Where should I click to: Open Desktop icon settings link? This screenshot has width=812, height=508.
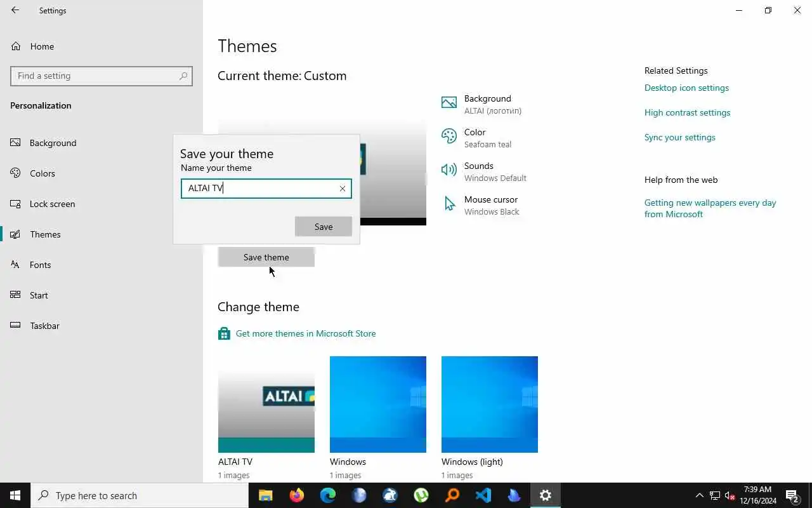[686, 88]
